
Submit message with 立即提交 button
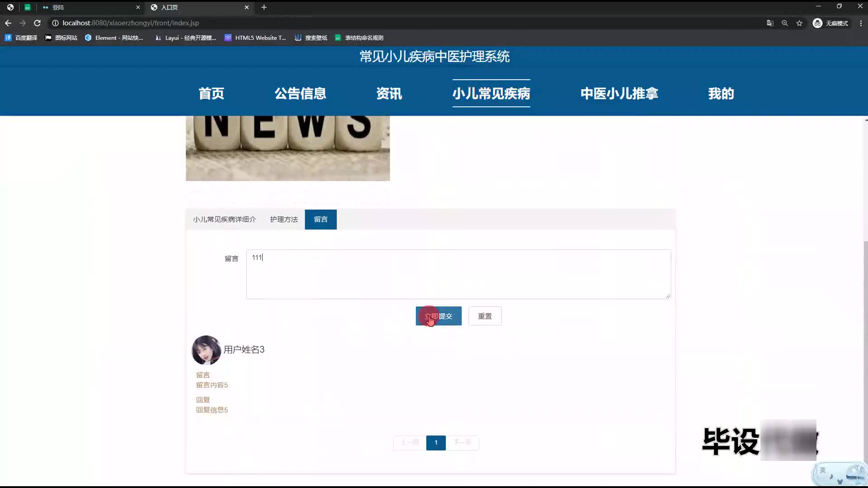coord(439,316)
